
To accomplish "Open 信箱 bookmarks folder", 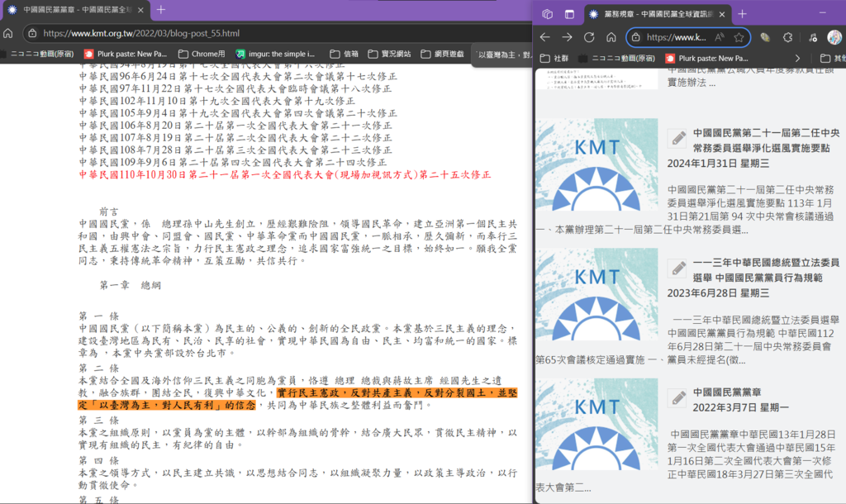I will point(345,54).
